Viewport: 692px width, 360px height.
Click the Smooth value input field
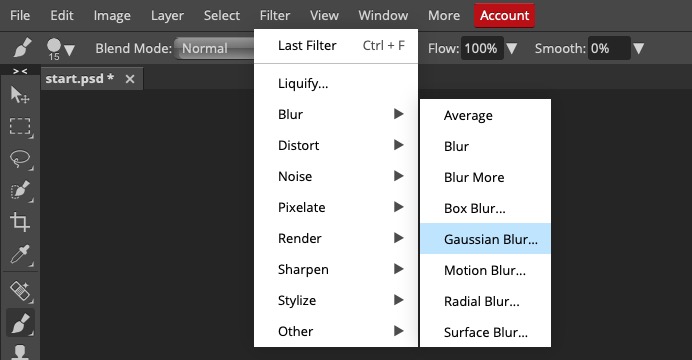[x=609, y=48]
